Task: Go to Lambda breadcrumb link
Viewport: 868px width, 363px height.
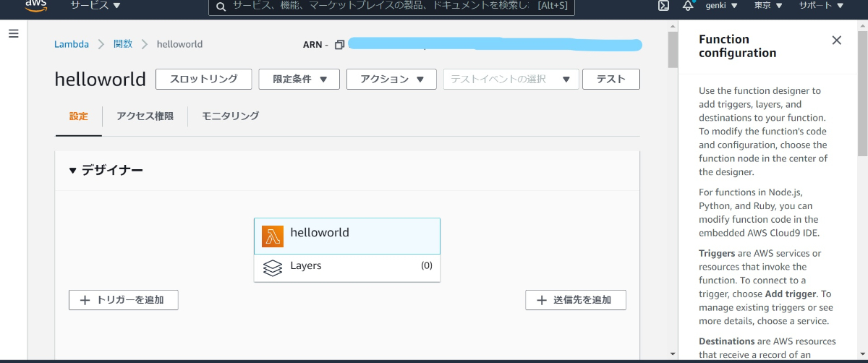Action: coord(72,44)
